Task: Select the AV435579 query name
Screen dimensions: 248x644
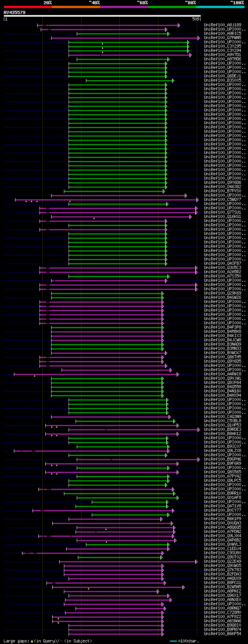Action: 15,12
